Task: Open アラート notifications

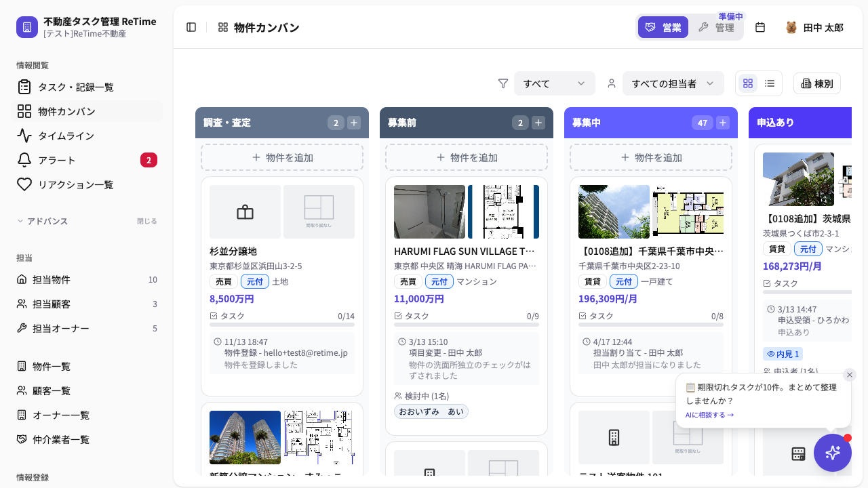Action: (87, 160)
